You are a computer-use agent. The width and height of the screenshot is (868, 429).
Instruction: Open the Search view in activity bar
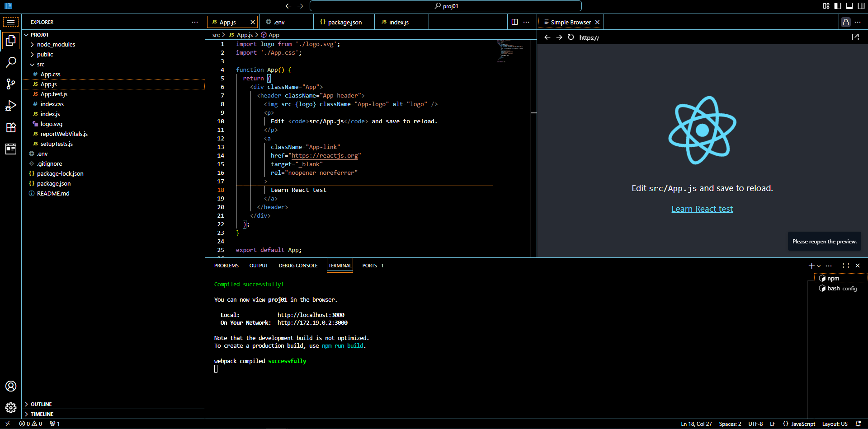click(x=11, y=62)
